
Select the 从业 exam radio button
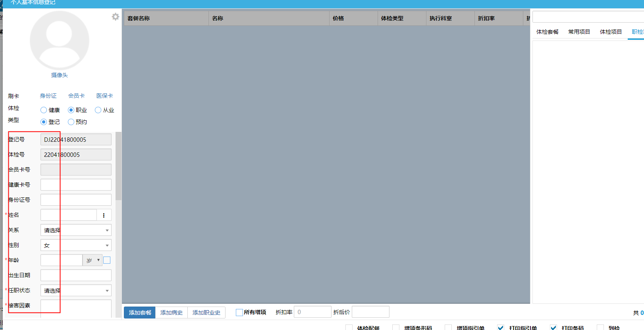coord(98,110)
